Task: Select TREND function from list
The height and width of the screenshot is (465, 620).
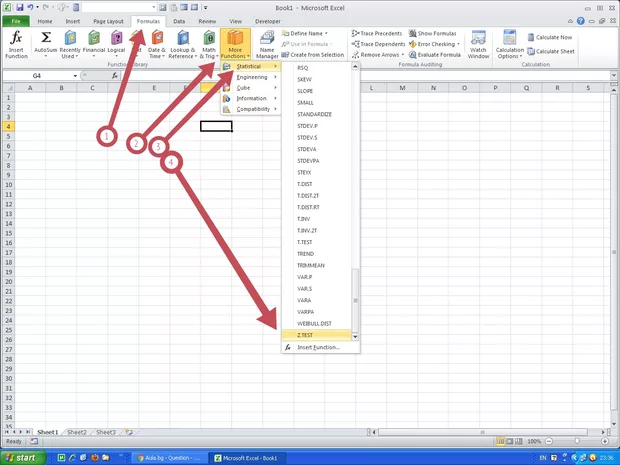Action: (x=316, y=254)
